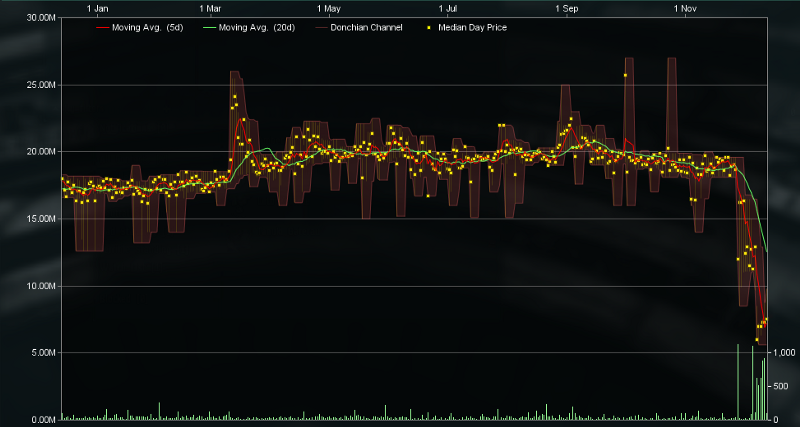The image size is (800, 427).
Task: Click the 1 Nov date axis label
Action: (x=685, y=8)
